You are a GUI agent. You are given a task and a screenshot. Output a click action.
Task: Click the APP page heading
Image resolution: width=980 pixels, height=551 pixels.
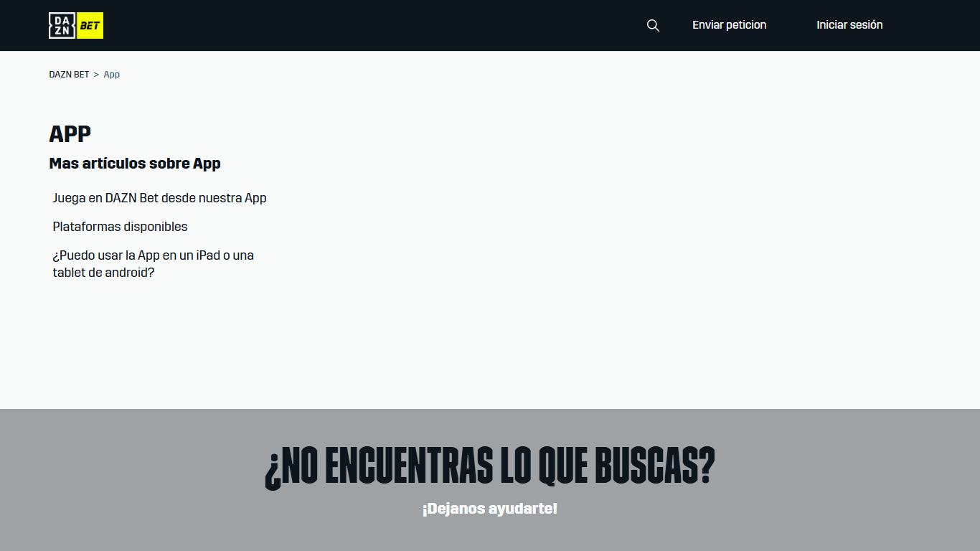click(x=70, y=134)
